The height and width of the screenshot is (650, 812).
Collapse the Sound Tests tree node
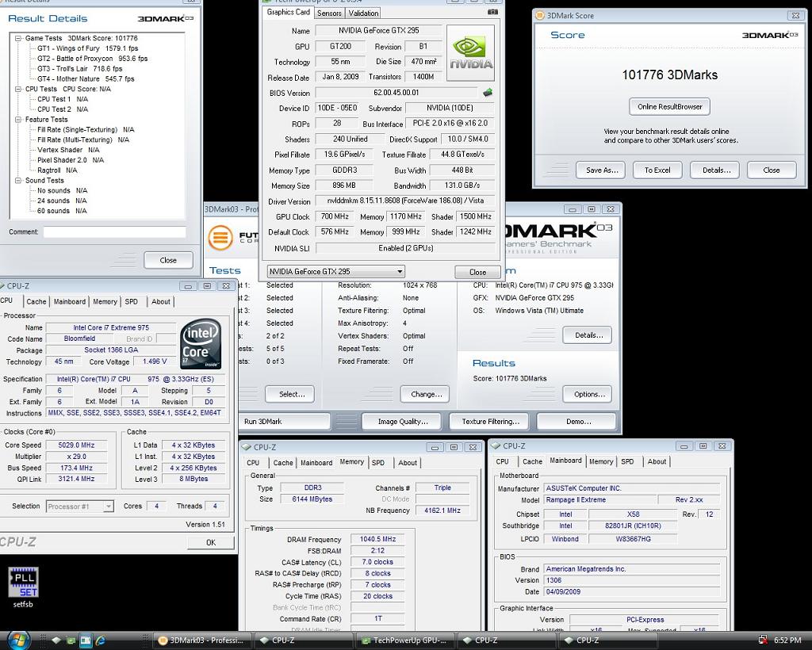click(18, 181)
